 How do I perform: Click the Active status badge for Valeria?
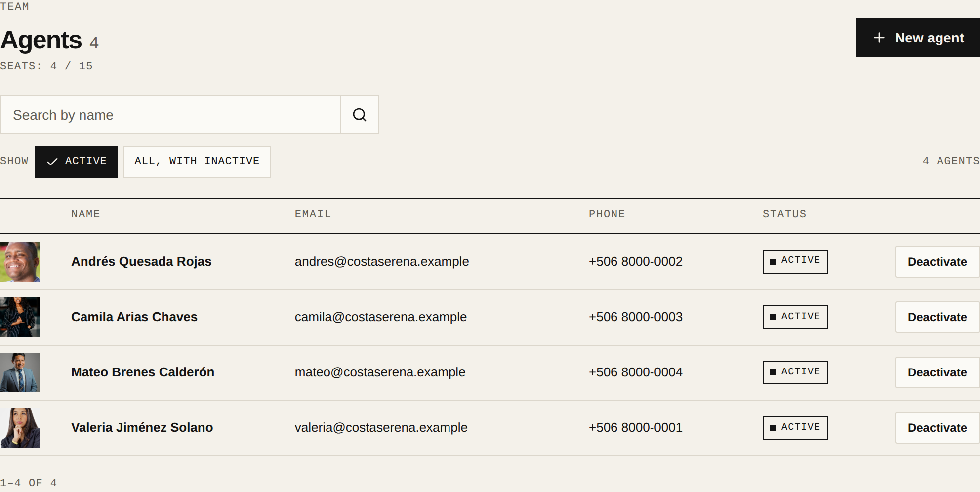(x=795, y=427)
